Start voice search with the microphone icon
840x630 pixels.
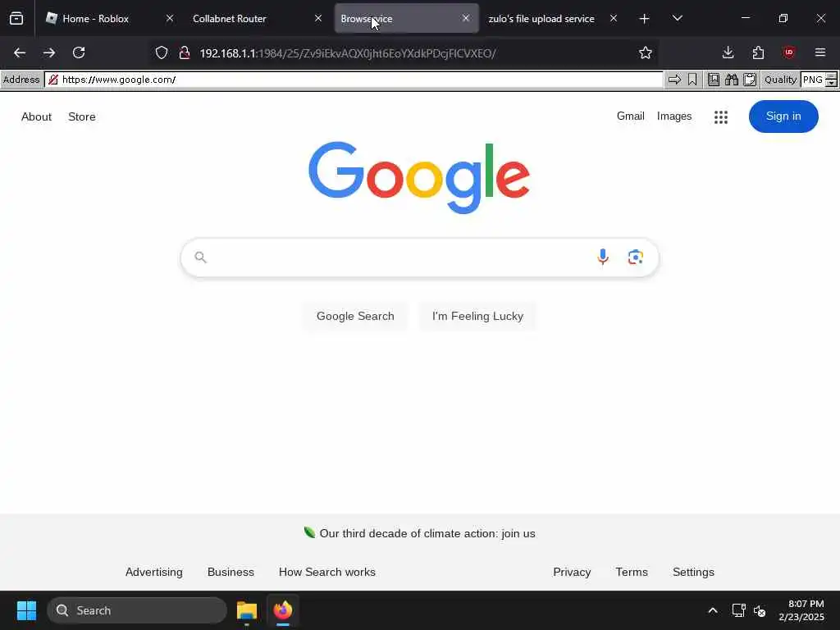point(603,258)
